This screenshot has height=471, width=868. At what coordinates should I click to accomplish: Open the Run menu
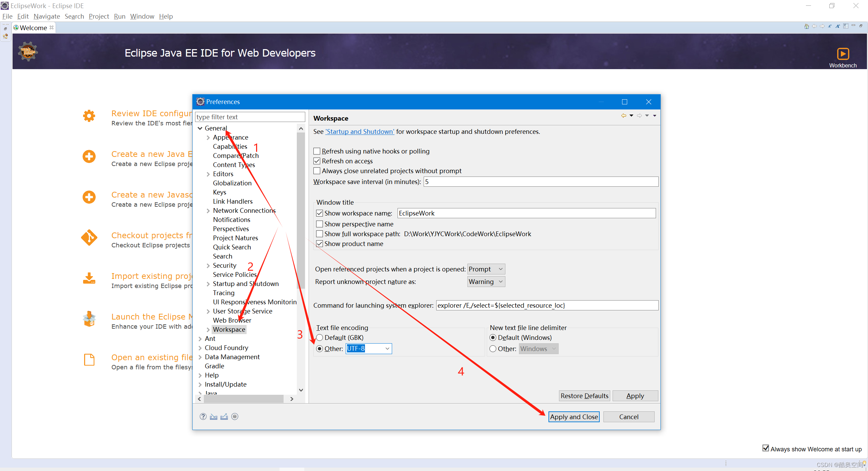(x=119, y=16)
